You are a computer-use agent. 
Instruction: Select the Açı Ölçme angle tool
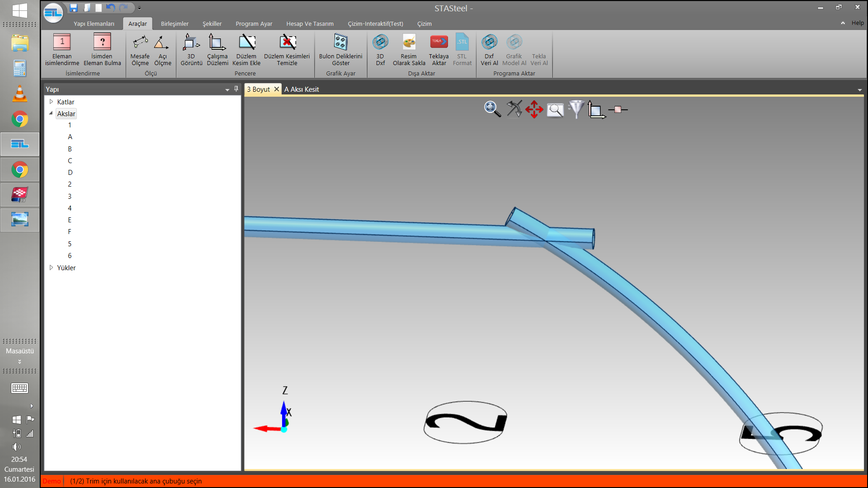[x=162, y=50]
